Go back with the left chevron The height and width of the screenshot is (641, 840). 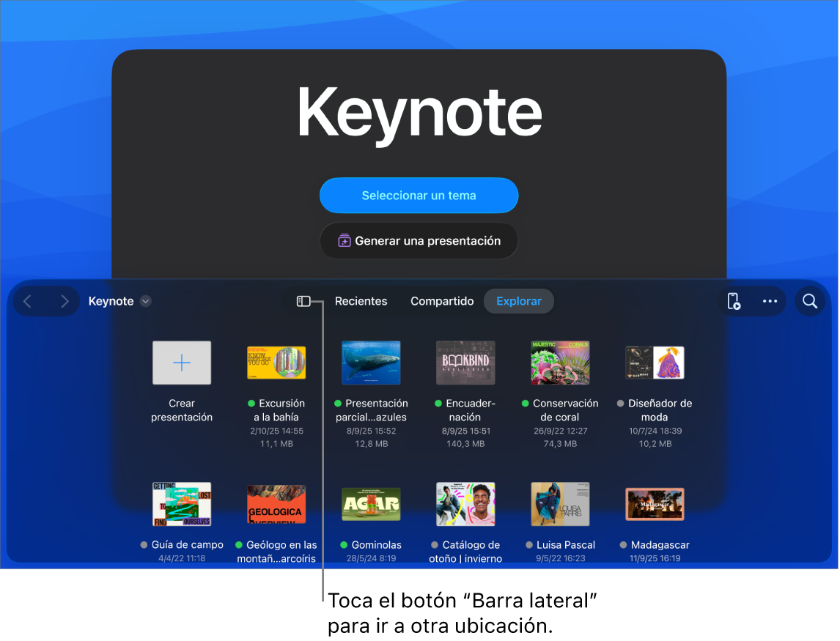pyautogui.click(x=27, y=302)
